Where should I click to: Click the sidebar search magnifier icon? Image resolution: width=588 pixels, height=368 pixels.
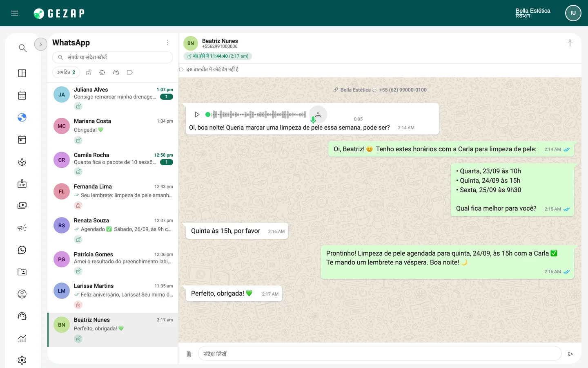coord(22,48)
